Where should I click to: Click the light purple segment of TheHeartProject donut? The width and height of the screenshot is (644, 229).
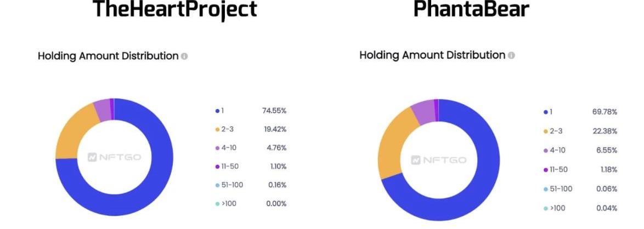point(103,110)
